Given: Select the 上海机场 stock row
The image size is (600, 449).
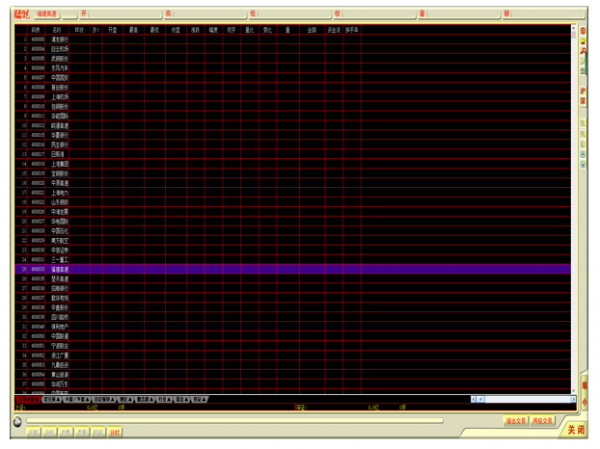Looking at the screenshot, I should (x=293, y=97).
